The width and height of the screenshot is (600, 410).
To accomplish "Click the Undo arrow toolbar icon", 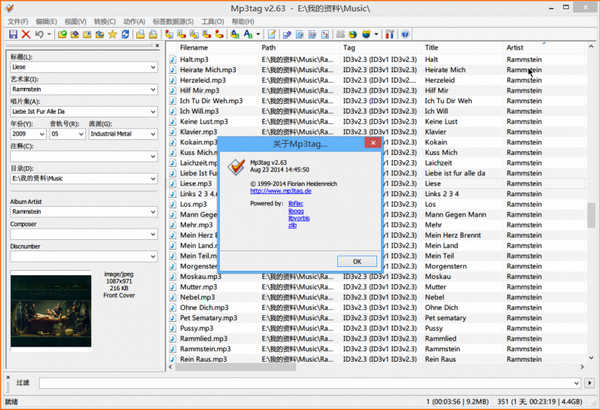I will 39,34.
